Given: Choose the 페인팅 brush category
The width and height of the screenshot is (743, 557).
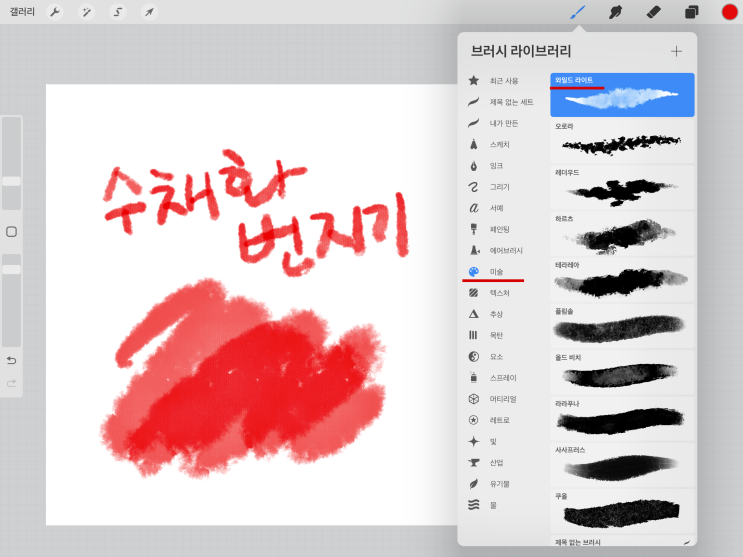Looking at the screenshot, I should point(501,229).
